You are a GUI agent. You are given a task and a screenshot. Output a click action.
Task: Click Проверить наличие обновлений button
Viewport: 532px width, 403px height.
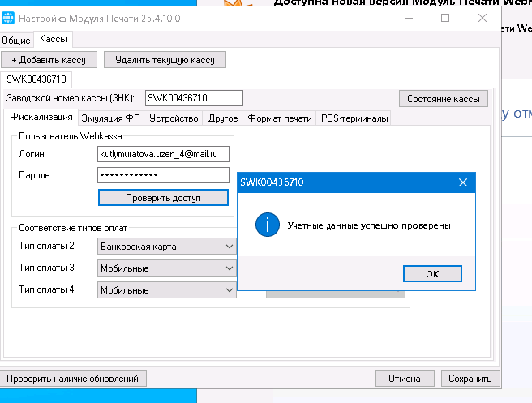click(73, 379)
